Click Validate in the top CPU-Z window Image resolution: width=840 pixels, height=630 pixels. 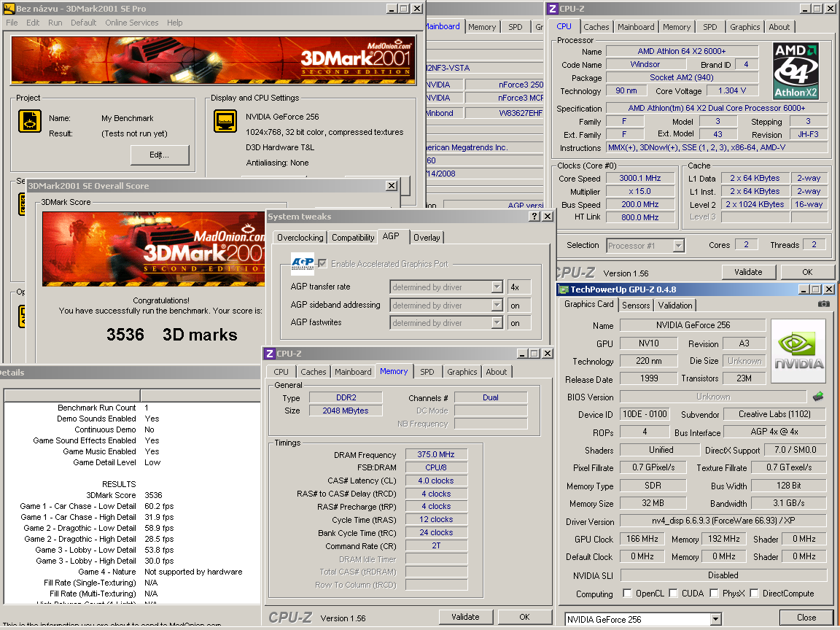click(748, 272)
